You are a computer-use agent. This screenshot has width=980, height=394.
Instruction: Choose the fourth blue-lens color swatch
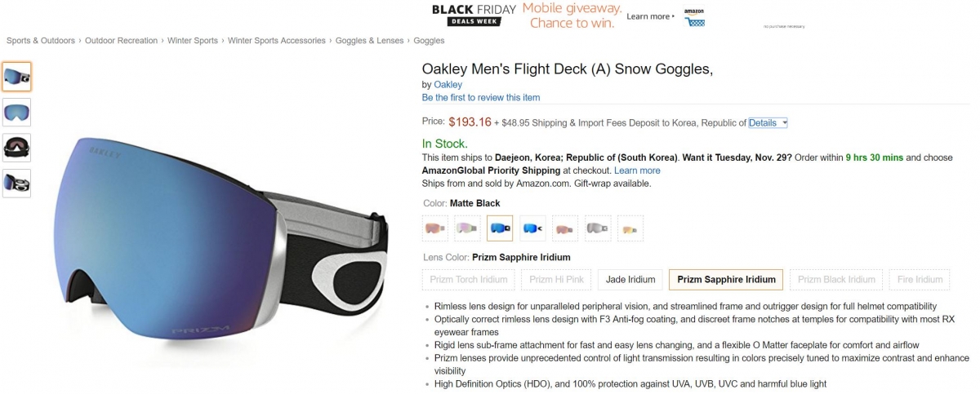[x=532, y=228]
